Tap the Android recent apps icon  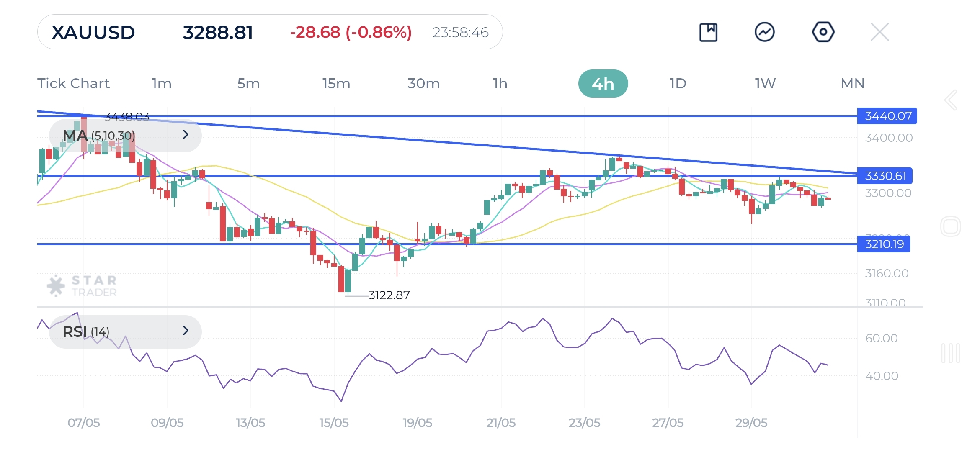(950, 353)
